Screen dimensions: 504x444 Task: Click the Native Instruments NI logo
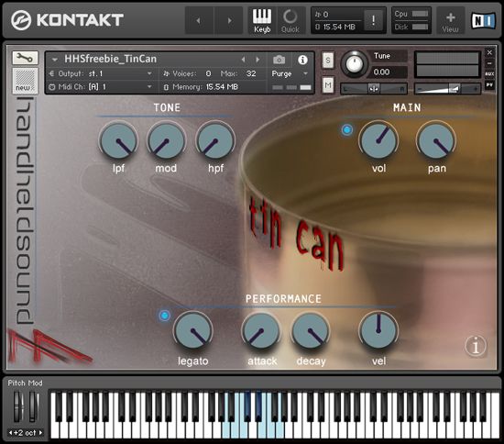click(483, 20)
